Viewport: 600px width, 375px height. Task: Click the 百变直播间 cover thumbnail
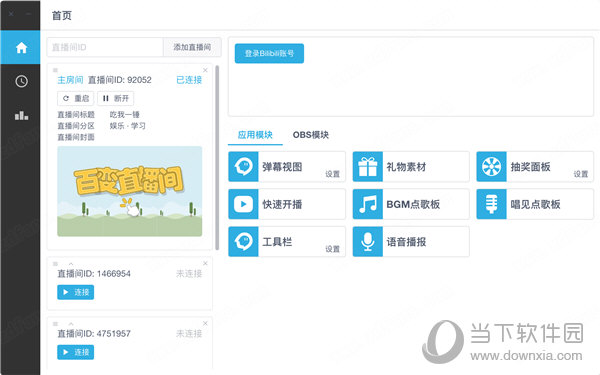130,191
